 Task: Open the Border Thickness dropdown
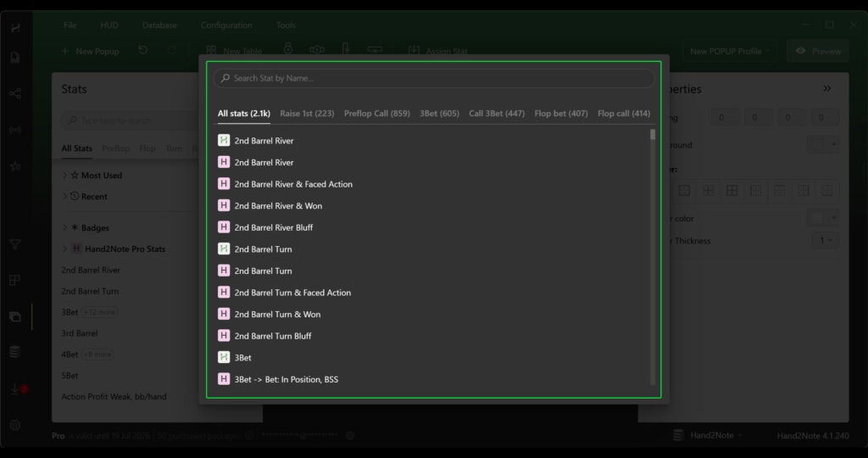823,241
